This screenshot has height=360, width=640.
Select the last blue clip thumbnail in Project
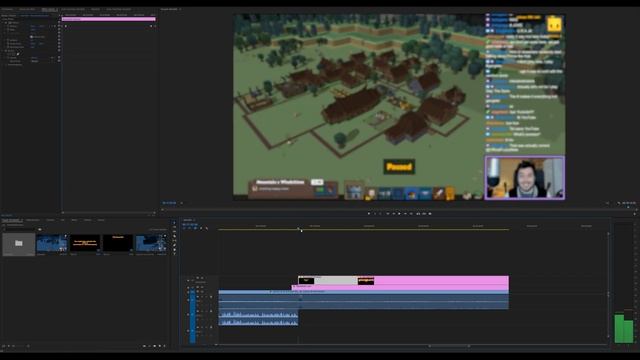click(x=151, y=243)
